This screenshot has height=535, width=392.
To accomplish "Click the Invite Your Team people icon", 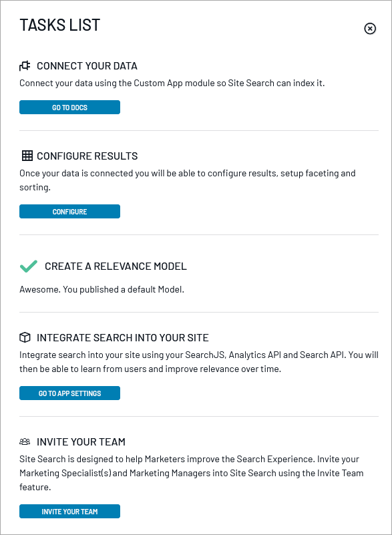I will (x=25, y=441).
